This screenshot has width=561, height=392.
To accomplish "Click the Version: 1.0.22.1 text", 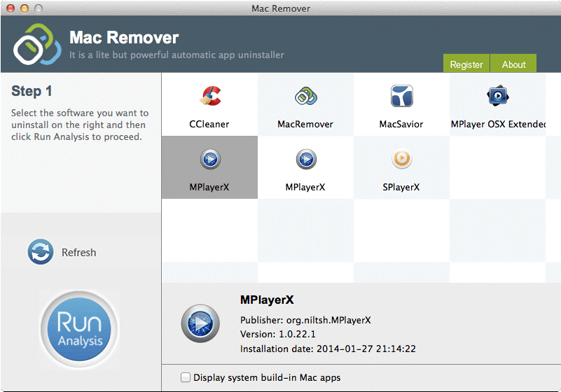I will (278, 334).
